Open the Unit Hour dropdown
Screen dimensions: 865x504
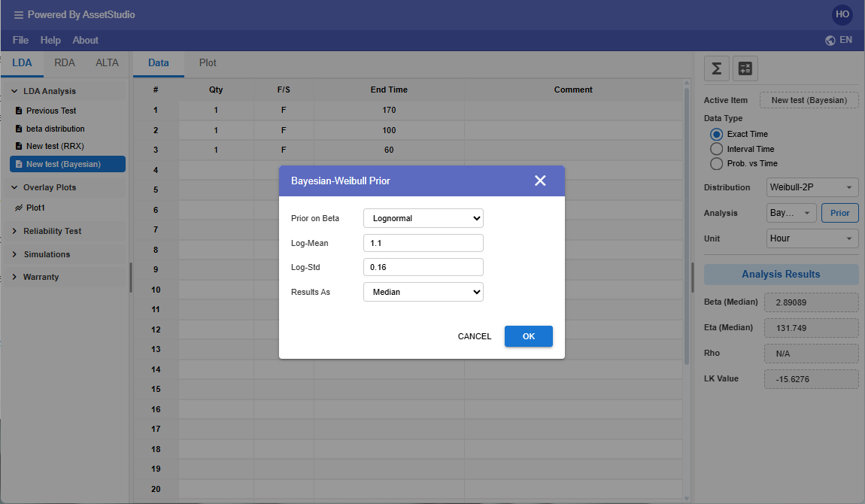[812, 238]
